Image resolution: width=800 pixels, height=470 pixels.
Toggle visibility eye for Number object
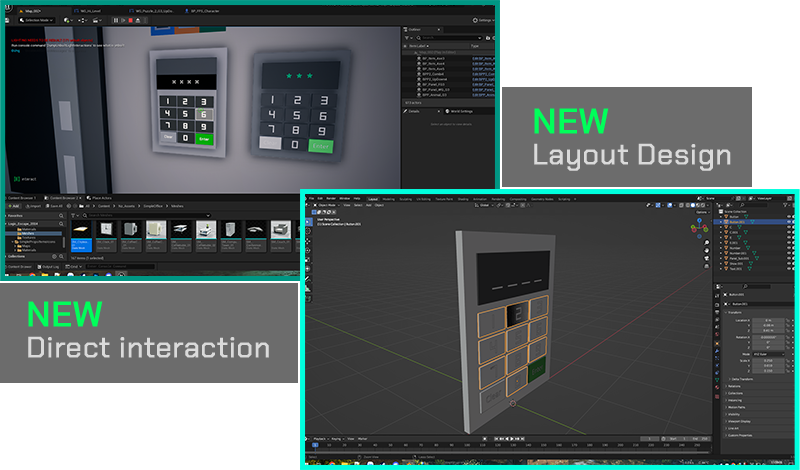click(788, 248)
